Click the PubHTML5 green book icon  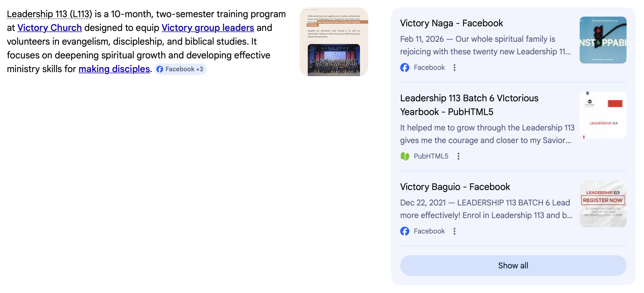(x=405, y=156)
